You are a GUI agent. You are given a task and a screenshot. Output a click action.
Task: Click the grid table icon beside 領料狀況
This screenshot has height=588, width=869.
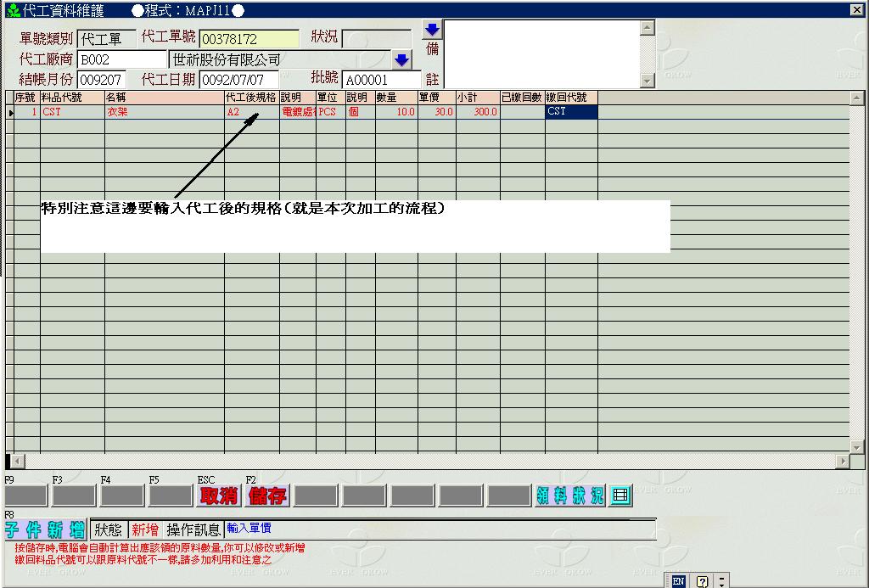(x=621, y=496)
